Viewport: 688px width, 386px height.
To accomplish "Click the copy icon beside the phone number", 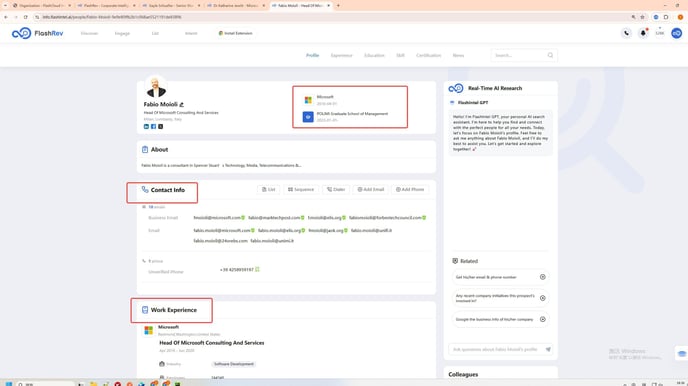I will pos(257,270).
